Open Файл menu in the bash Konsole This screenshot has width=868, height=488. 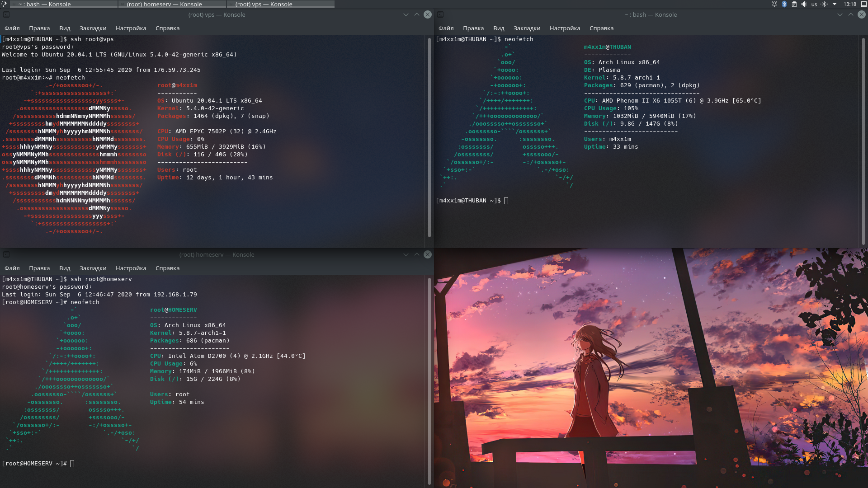click(446, 28)
